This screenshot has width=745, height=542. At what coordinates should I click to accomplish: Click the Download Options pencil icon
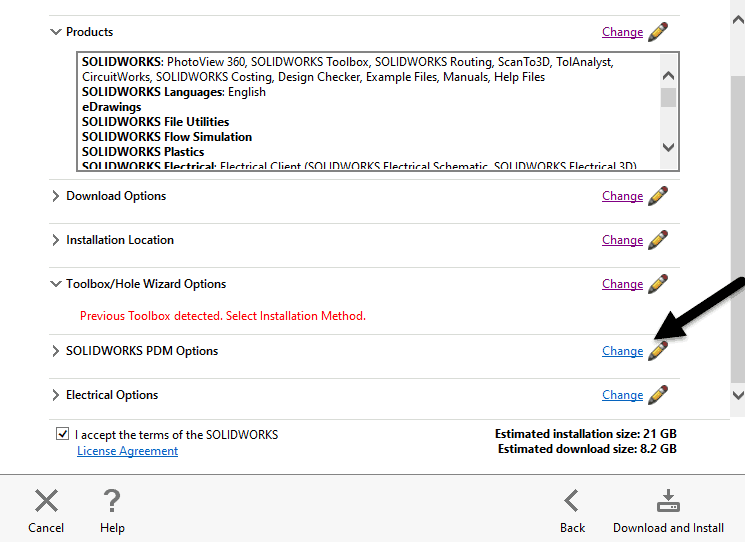click(658, 196)
